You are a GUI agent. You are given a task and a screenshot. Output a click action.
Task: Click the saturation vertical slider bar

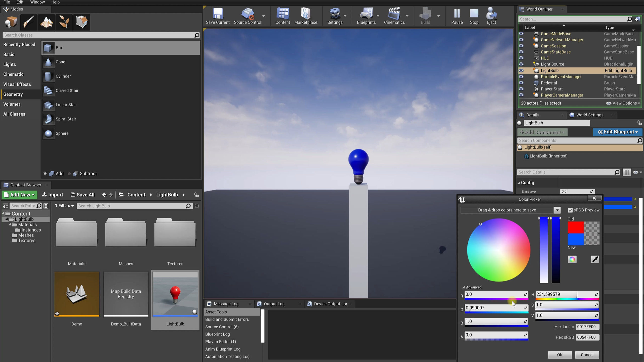543,250
